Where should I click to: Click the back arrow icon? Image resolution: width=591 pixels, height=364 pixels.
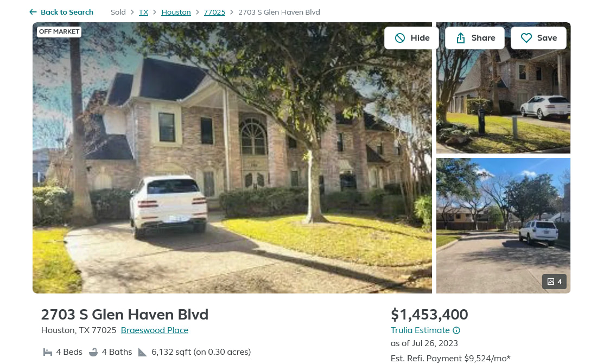33,12
